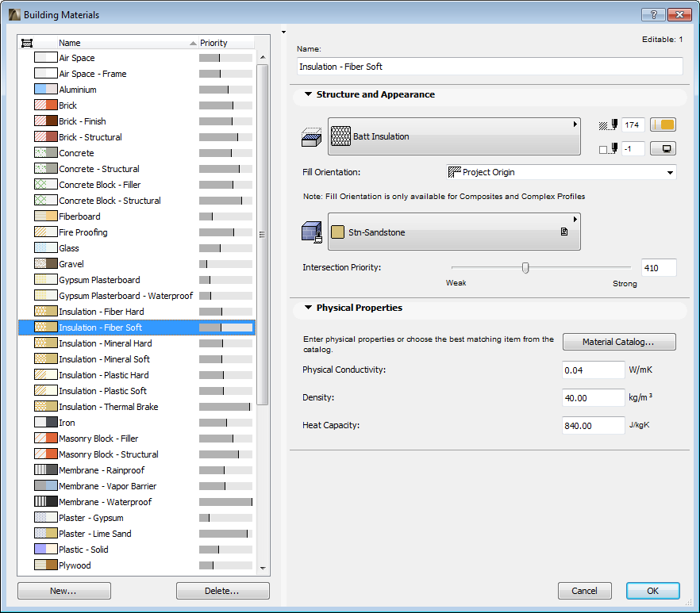Click the list header icon left of Name

(x=27, y=43)
